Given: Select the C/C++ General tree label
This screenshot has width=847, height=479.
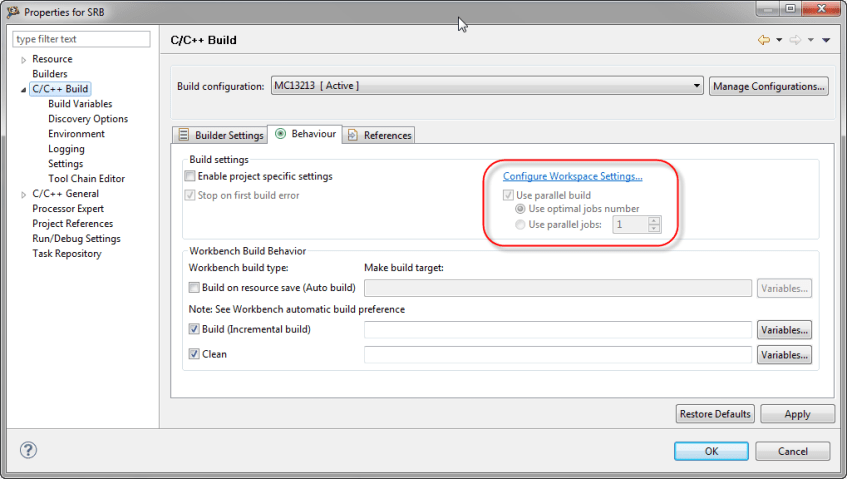Looking at the screenshot, I should (x=65, y=194).
